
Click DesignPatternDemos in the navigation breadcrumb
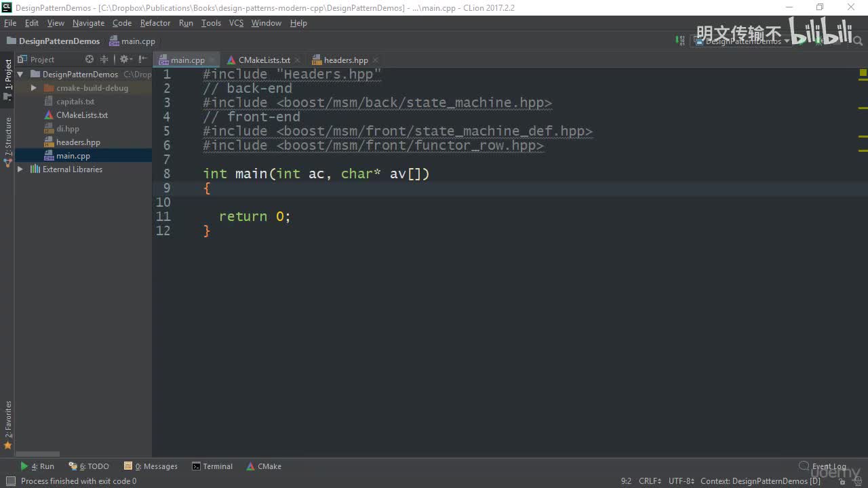pos(53,41)
